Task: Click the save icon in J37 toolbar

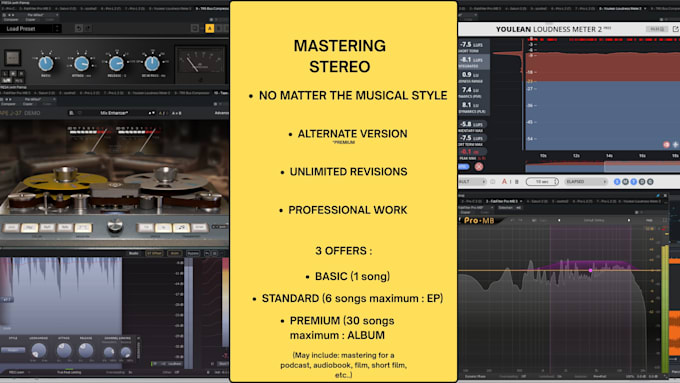Action: pyautogui.click(x=71, y=113)
